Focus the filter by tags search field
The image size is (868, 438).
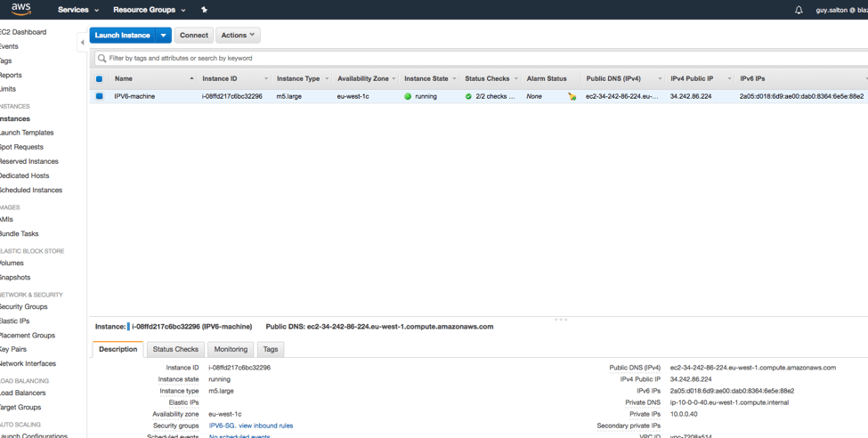pyautogui.click(x=482, y=58)
